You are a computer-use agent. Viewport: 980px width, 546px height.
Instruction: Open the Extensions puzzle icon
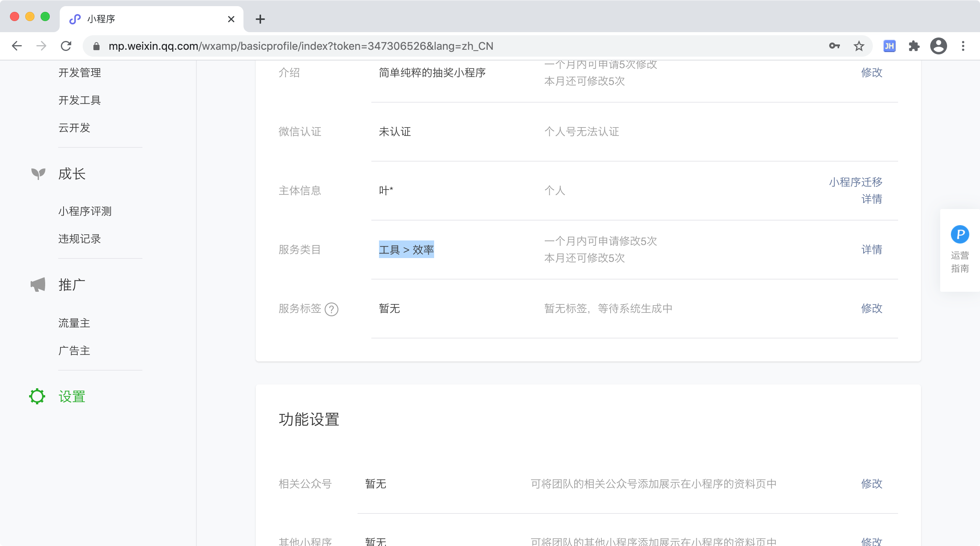pos(914,46)
